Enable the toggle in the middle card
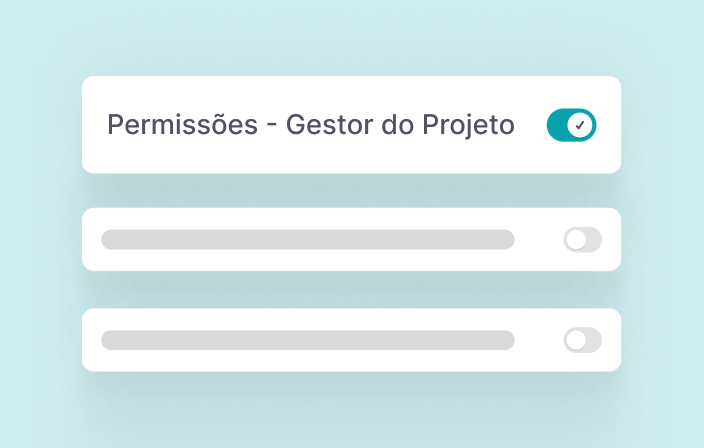 (x=582, y=239)
